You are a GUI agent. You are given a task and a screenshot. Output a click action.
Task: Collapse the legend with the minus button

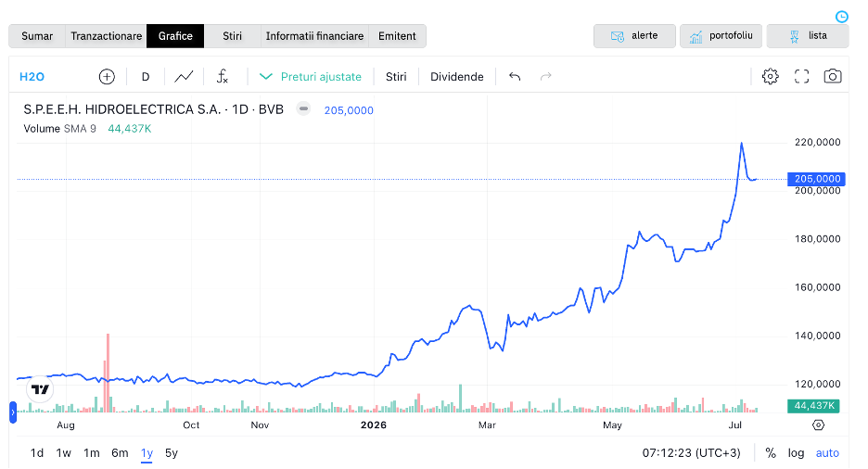(x=303, y=108)
